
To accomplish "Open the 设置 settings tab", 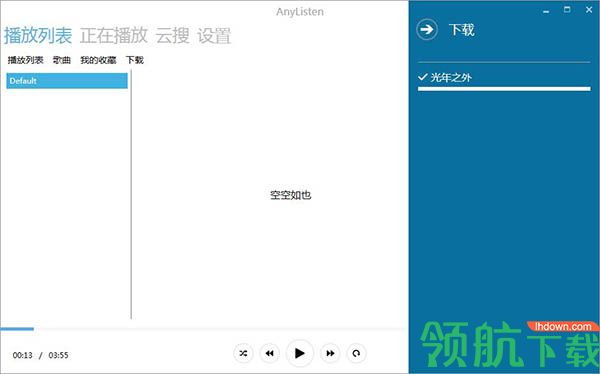I will tap(214, 36).
